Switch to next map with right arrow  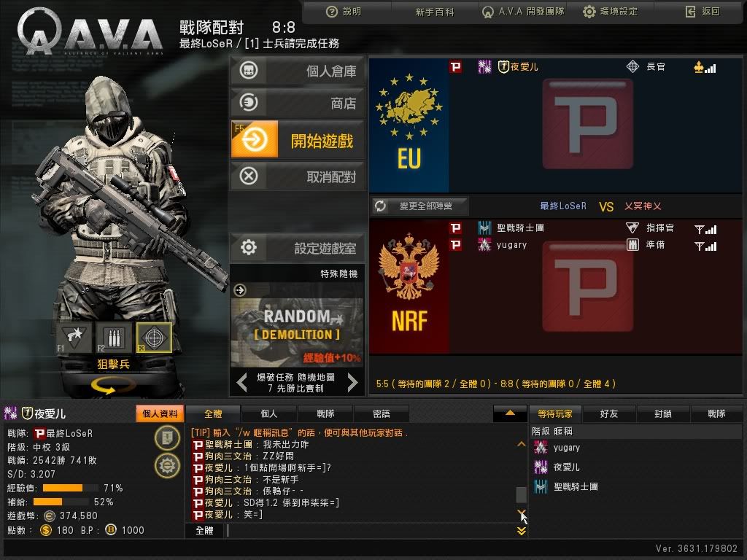pyautogui.click(x=352, y=382)
